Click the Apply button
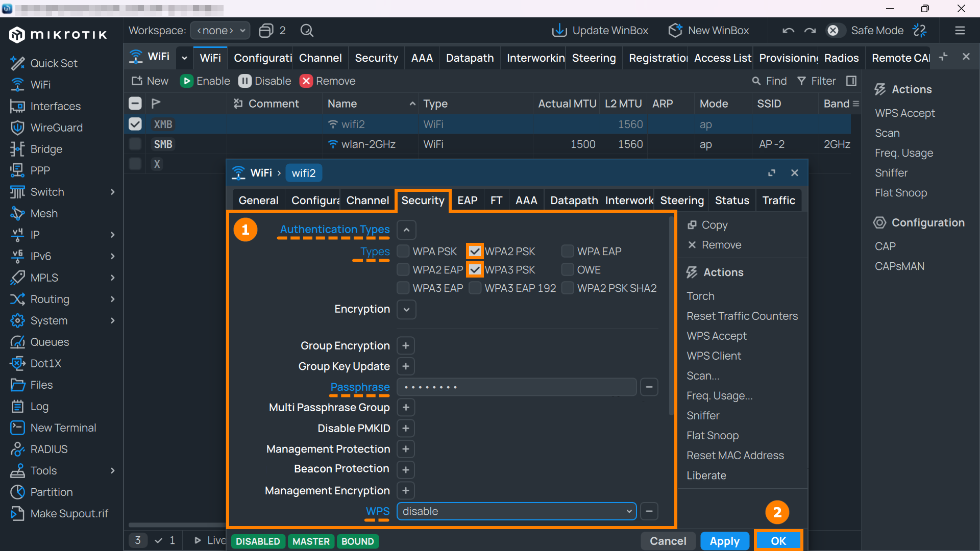The width and height of the screenshot is (980, 551). [725, 541]
